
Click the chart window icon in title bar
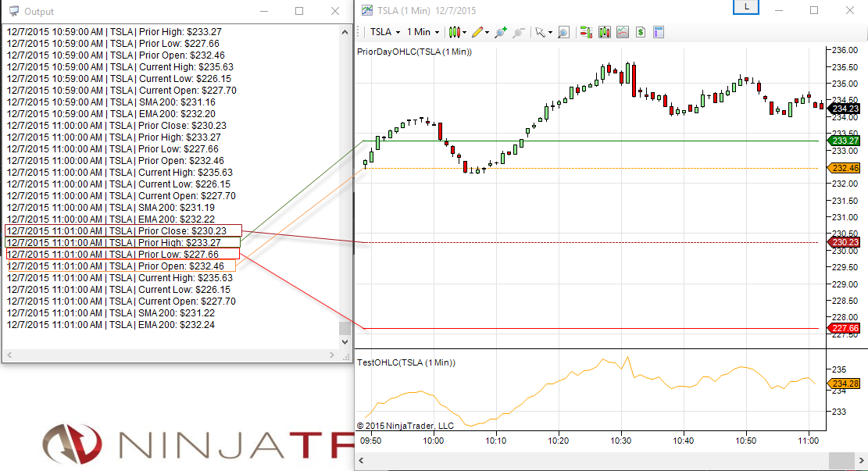(366, 10)
